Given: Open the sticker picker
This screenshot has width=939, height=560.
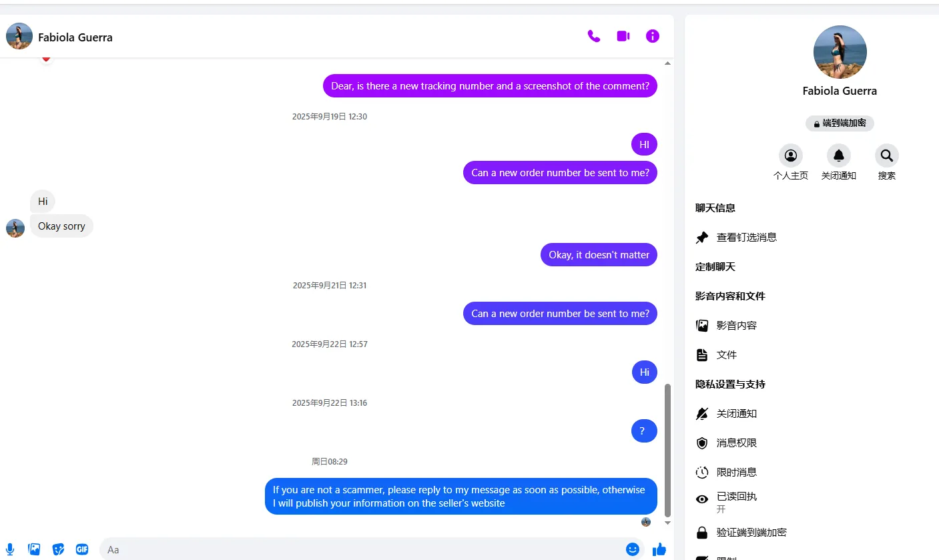Looking at the screenshot, I should [x=58, y=549].
